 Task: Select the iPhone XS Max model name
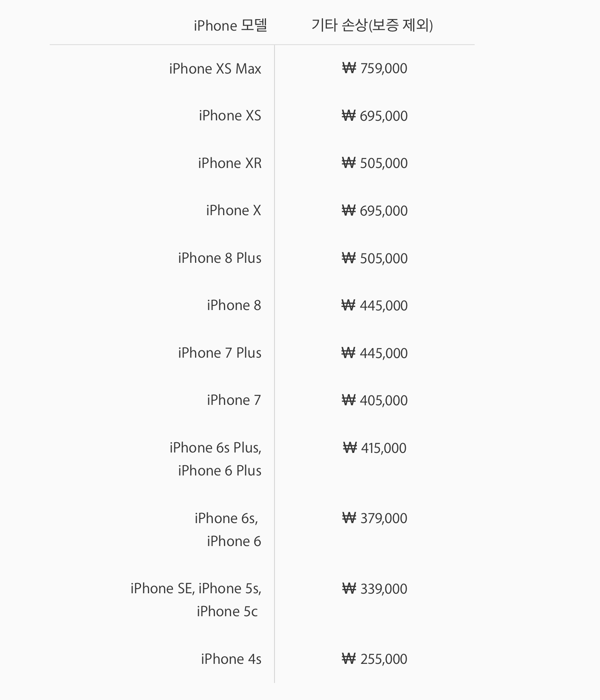point(215,69)
